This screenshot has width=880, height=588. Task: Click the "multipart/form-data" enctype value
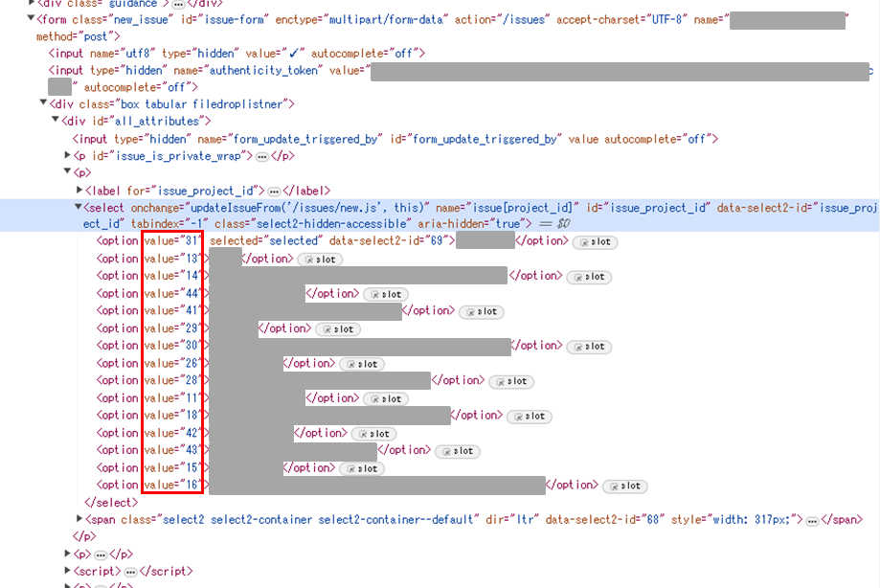pos(386,20)
